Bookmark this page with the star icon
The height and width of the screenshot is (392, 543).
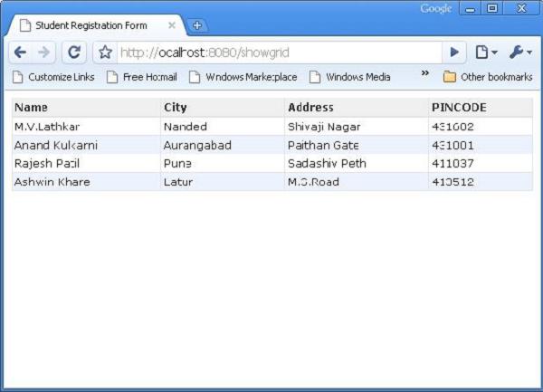coord(105,53)
